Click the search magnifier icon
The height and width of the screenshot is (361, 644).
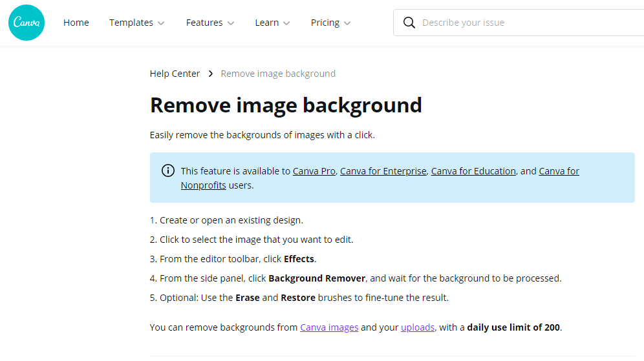coord(409,23)
